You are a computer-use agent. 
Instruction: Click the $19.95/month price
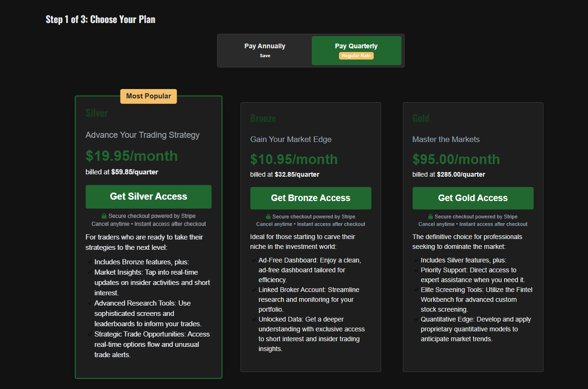[132, 156]
